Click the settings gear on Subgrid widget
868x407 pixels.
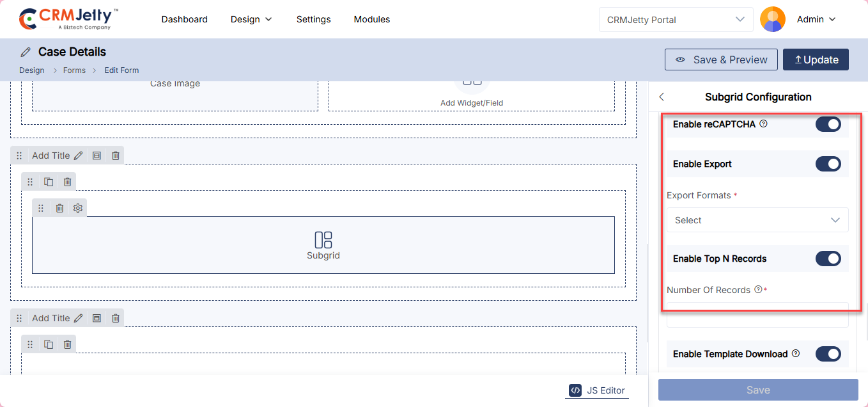[78, 208]
